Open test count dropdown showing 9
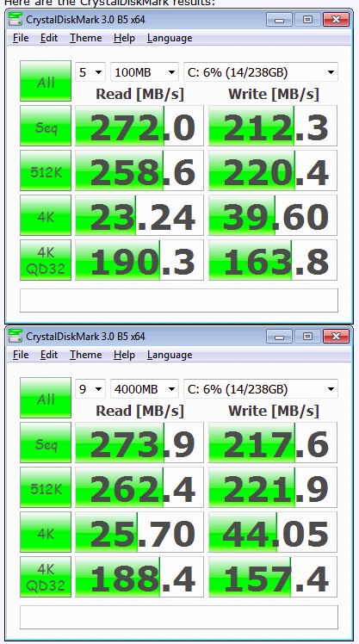Image resolution: width=359 pixels, height=644 pixels. click(x=90, y=389)
